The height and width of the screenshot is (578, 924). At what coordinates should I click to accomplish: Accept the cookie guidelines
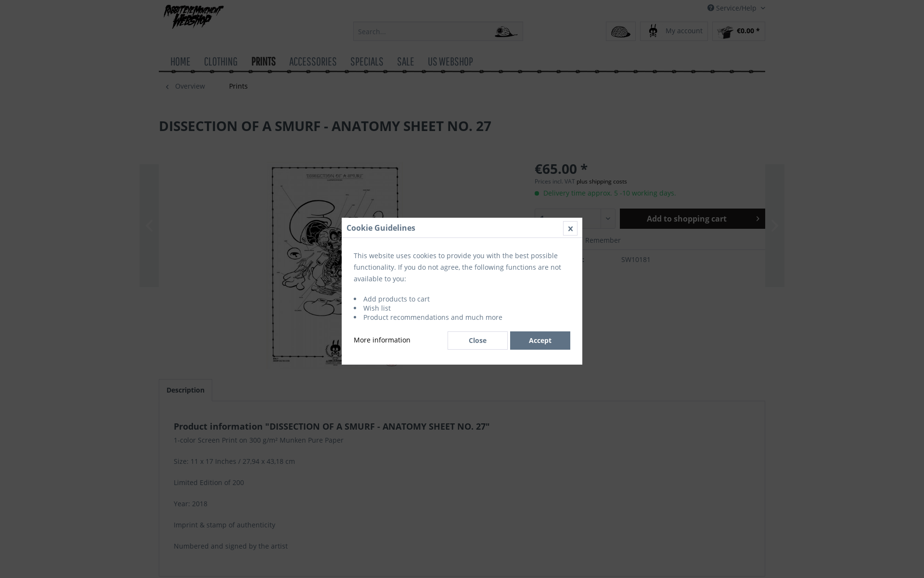[540, 341]
